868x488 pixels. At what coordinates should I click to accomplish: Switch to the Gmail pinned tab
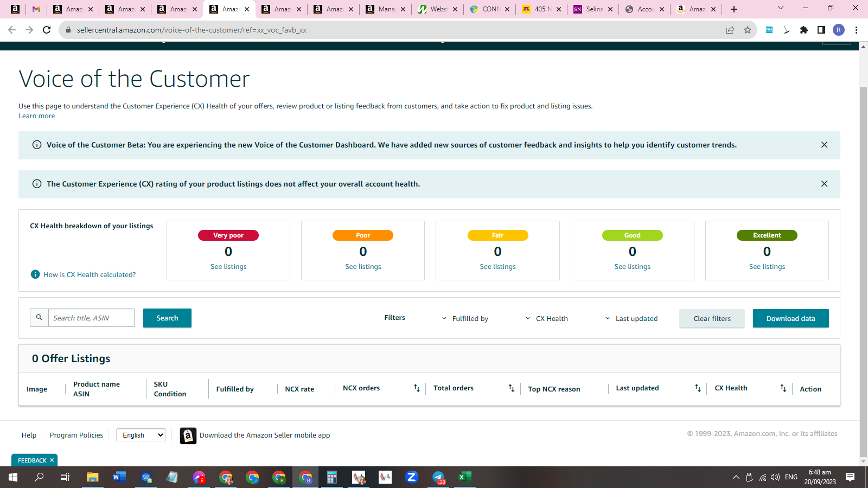click(x=36, y=9)
